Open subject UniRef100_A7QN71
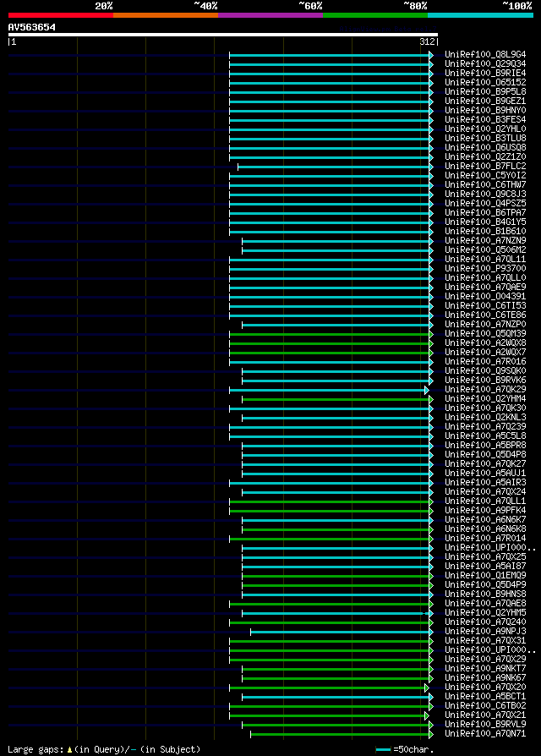541x756 pixels. click(485, 734)
